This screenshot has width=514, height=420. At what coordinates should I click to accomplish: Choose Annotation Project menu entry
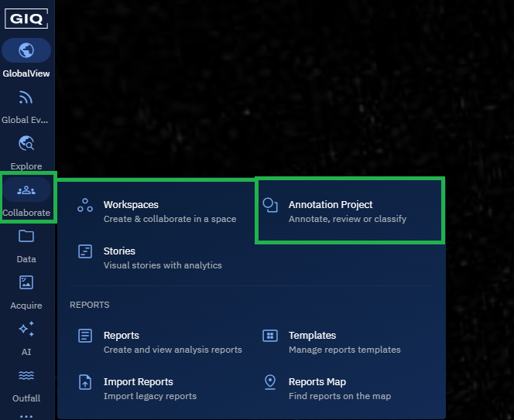pos(331,205)
